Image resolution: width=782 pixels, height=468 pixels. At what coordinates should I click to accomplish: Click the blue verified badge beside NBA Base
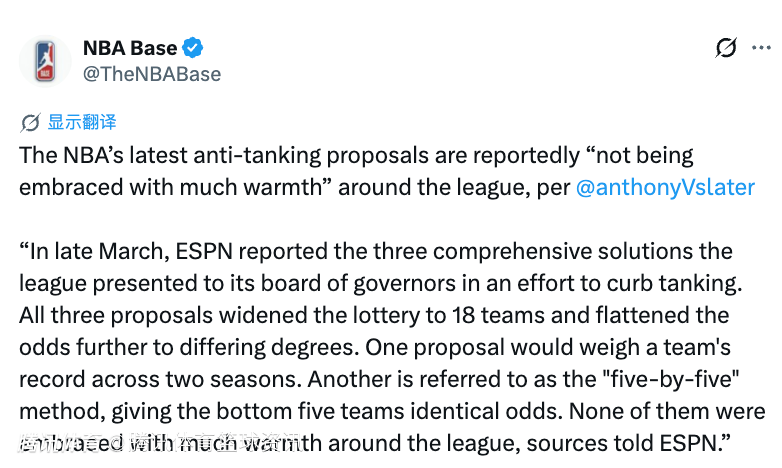(x=193, y=47)
